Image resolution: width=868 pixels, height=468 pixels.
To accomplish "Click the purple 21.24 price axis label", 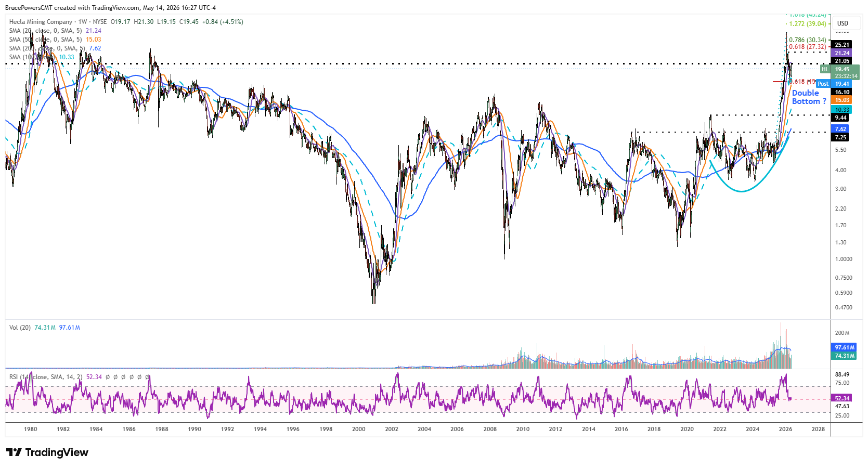I will tap(841, 53).
